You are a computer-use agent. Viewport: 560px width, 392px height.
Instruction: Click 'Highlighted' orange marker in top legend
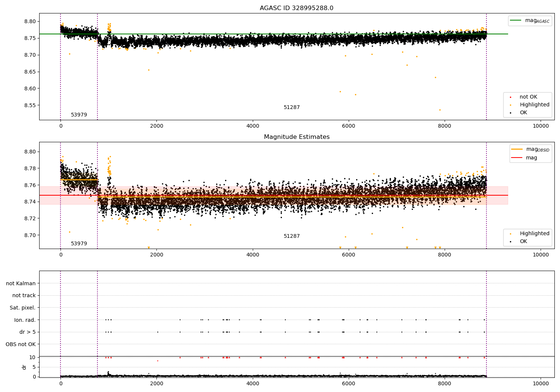click(510, 105)
